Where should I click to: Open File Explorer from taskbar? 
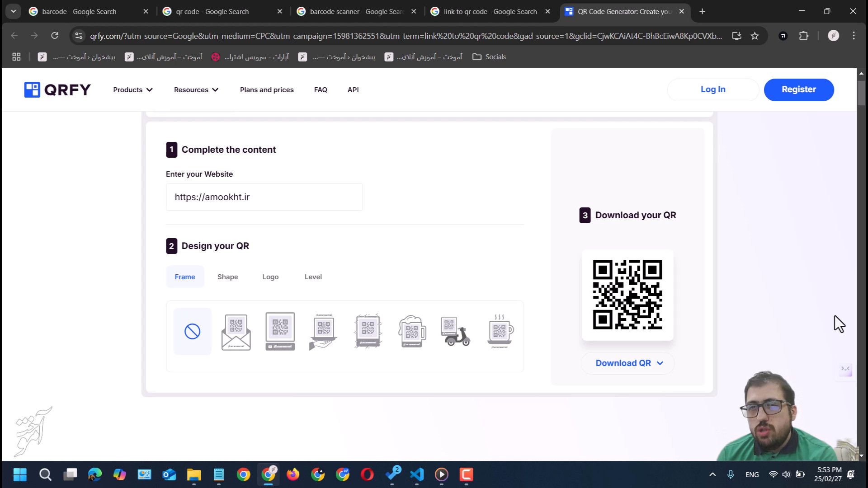pyautogui.click(x=194, y=474)
